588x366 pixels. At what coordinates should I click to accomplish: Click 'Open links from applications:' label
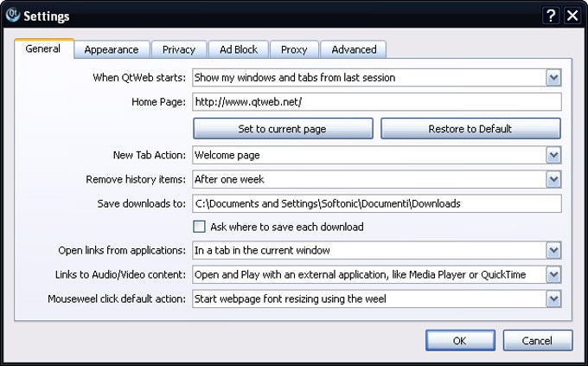click(x=122, y=250)
